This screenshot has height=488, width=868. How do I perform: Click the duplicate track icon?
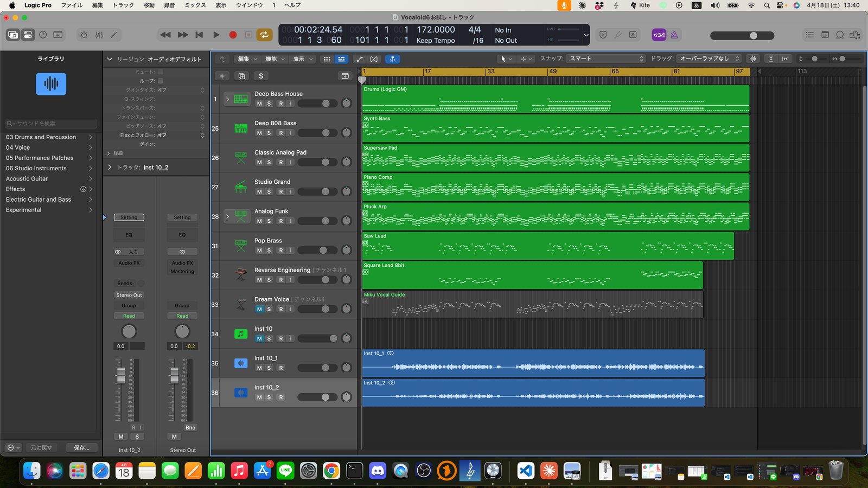(x=242, y=76)
